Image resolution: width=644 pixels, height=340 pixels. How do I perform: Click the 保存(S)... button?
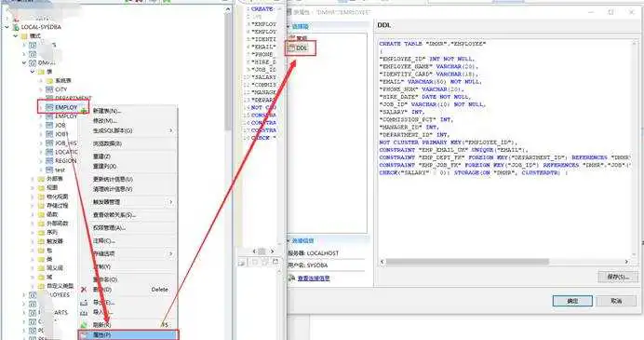pos(618,277)
